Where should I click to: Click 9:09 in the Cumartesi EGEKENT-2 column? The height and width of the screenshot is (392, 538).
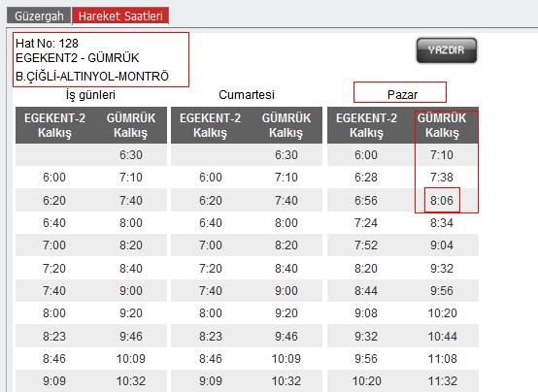pyautogui.click(x=211, y=381)
